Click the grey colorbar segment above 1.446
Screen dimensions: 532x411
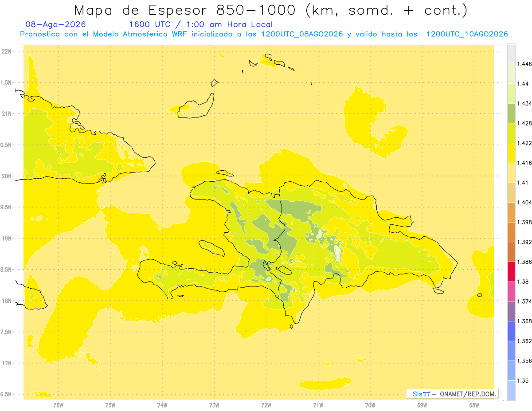(511, 54)
